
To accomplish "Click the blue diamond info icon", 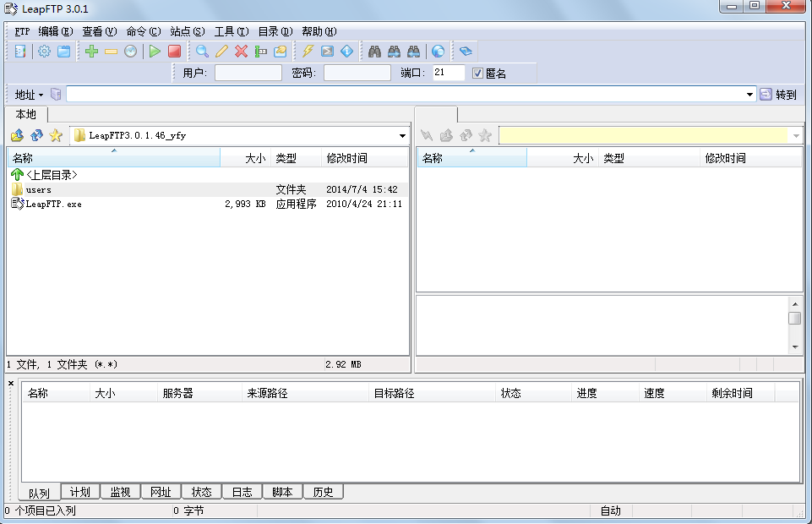I will click(x=347, y=52).
